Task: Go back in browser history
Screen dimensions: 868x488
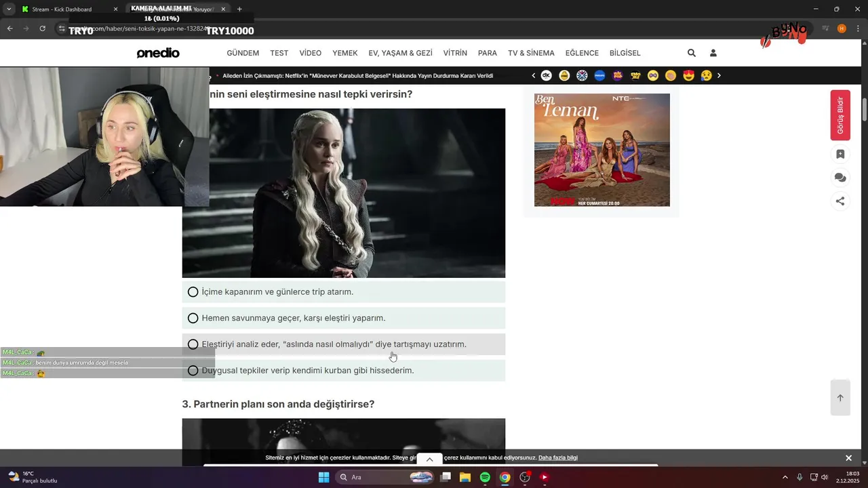Action: (x=9, y=28)
